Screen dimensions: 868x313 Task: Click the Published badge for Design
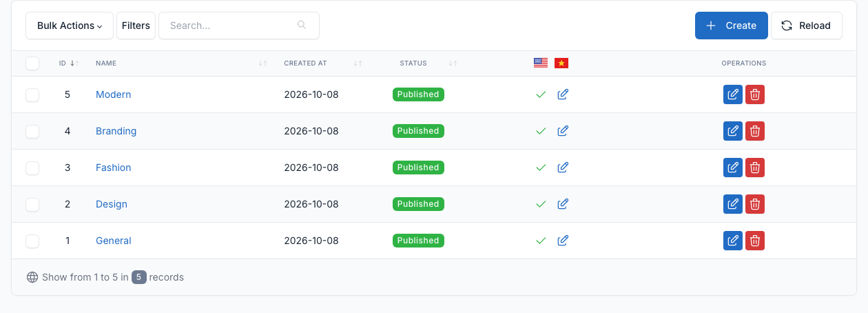(418, 204)
